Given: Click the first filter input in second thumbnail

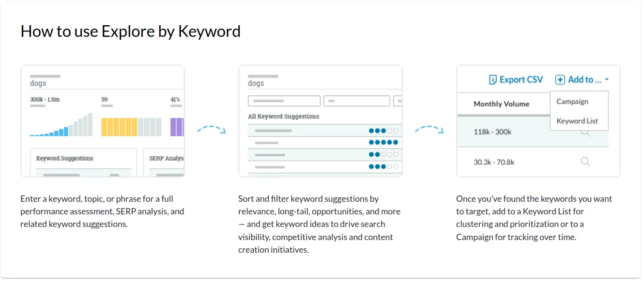Looking at the screenshot, I should click(284, 101).
